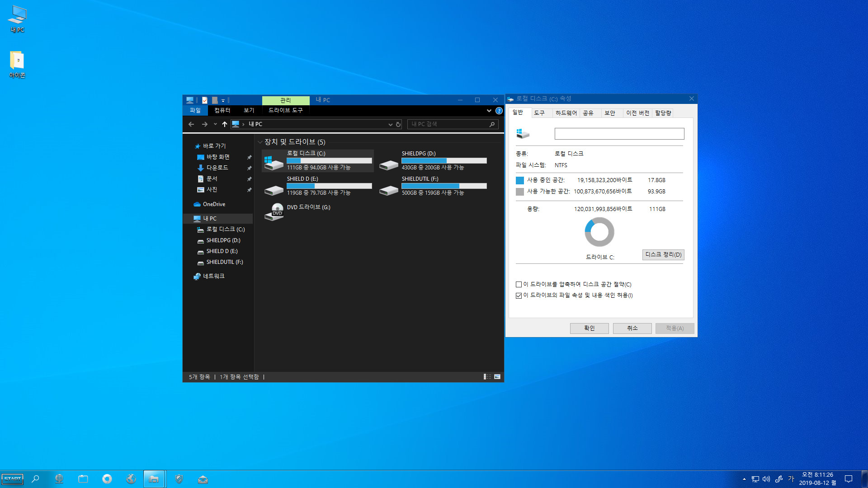Image resolution: width=868 pixels, height=488 pixels.
Task: Click the search magnifier icon in Explorer
Action: [492, 124]
